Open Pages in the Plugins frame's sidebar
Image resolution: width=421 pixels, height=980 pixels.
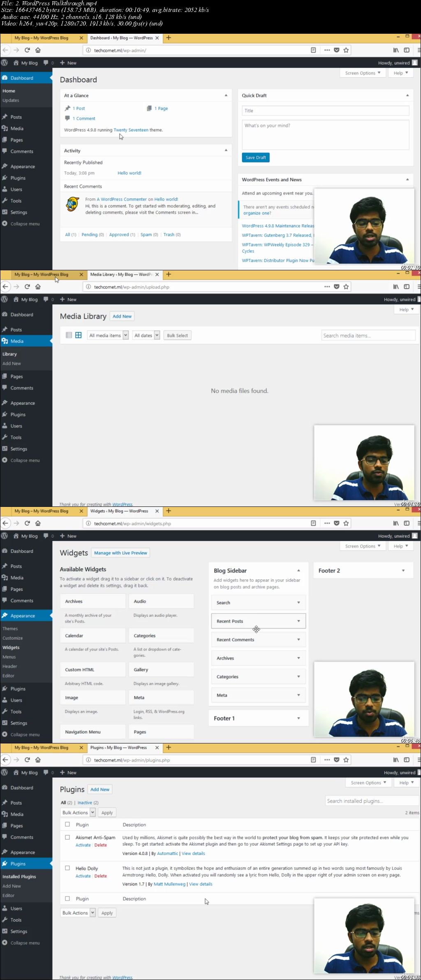17,826
